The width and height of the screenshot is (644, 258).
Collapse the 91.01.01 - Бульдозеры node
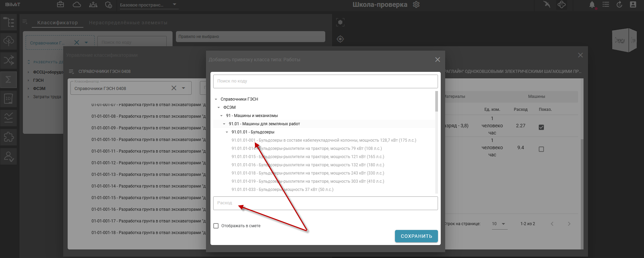click(227, 132)
